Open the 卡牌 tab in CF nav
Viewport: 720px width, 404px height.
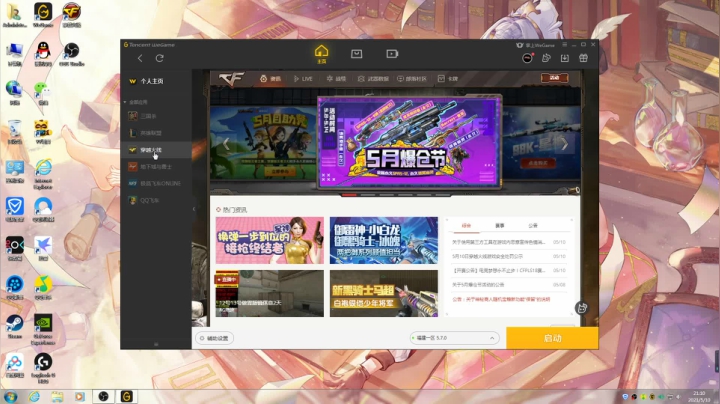[448, 79]
